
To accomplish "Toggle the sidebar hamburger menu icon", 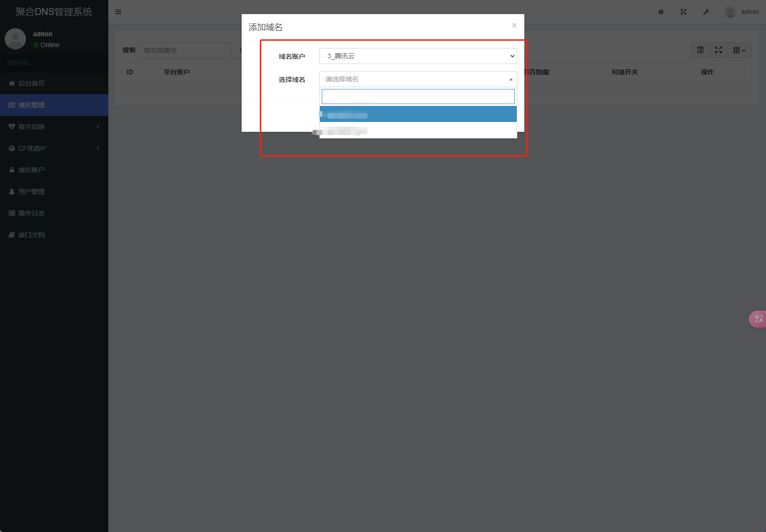I will pyautogui.click(x=118, y=12).
